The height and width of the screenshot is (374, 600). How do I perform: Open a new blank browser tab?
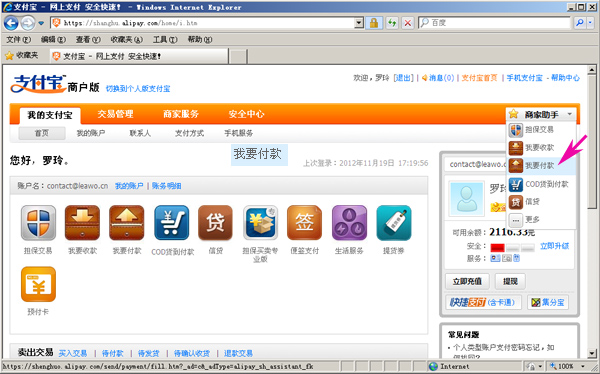238,57
